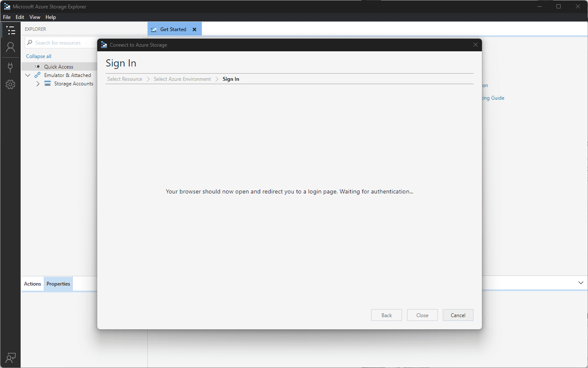Image resolution: width=588 pixels, height=368 pixels.
Task: Click the Quick Access star icon
Action: coord(37,67)
